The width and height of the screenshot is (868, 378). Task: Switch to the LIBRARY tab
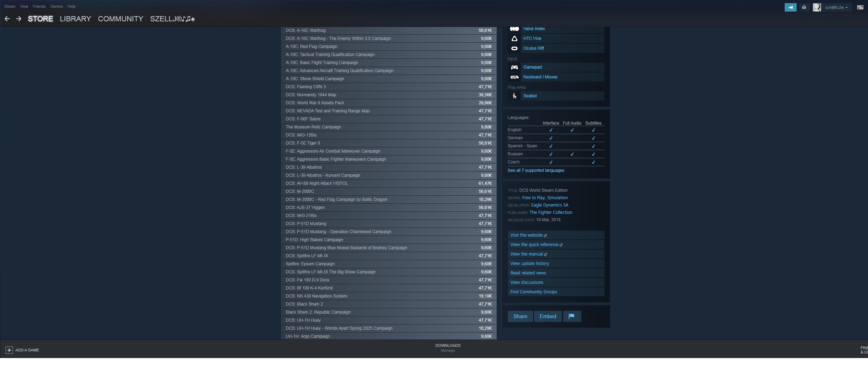75,19
